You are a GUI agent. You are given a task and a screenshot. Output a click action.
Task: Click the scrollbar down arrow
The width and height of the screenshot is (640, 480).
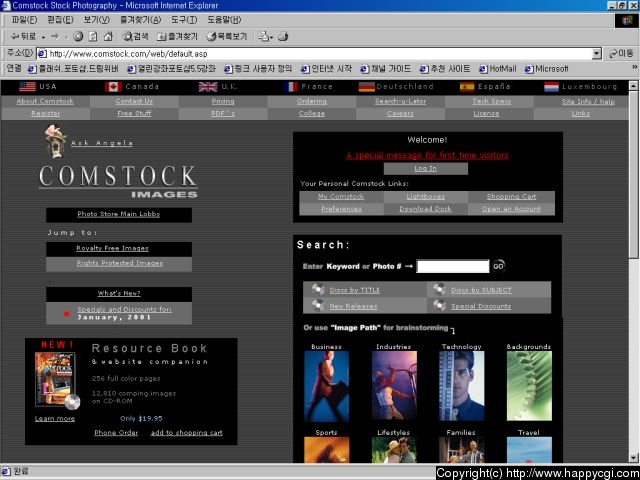point(633,458)
